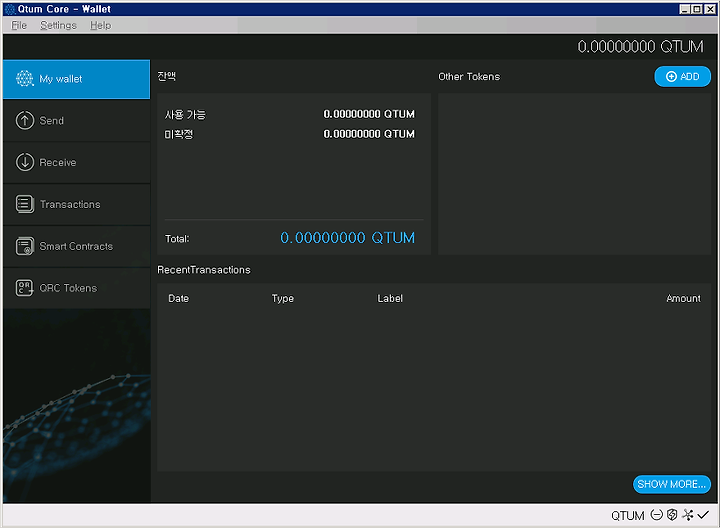
Task: Add a token with the ADD button
Action: click(x=682, y=77)
